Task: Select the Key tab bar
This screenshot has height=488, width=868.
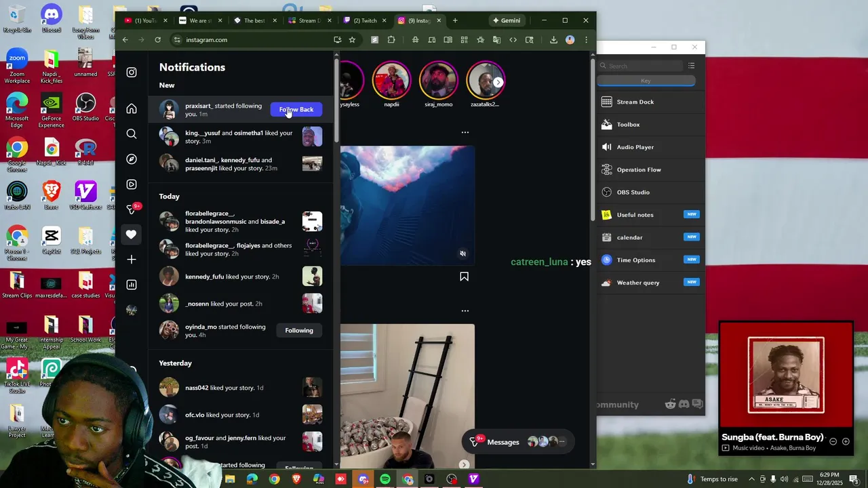Action: (x=646, y=81)
